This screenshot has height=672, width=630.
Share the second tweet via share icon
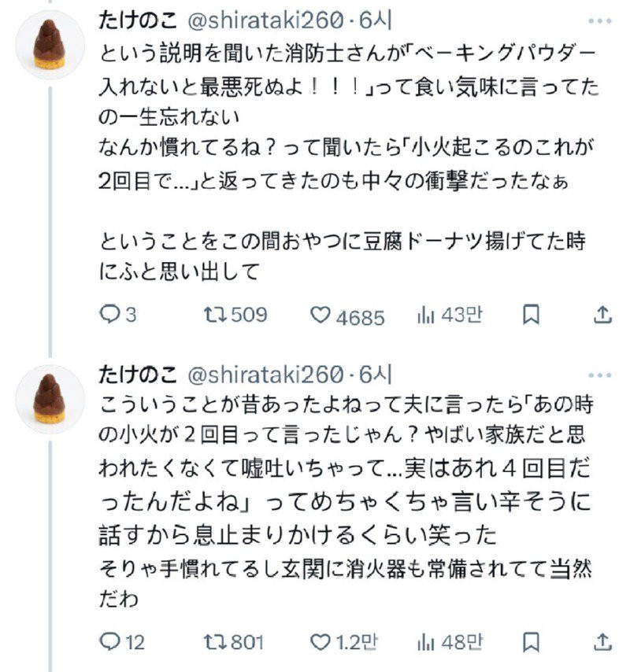(x=602, y=642)
